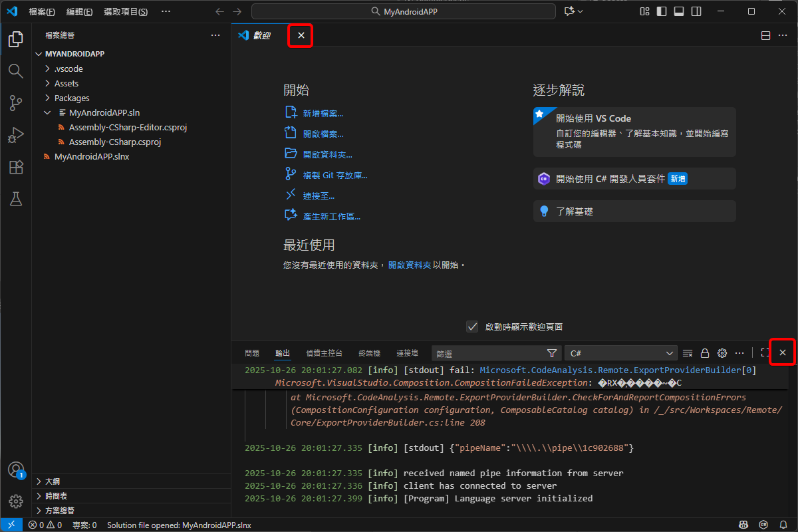Open output panel settings gear
Viewport: 798px width, 532px height.
[x=722, y=352]
